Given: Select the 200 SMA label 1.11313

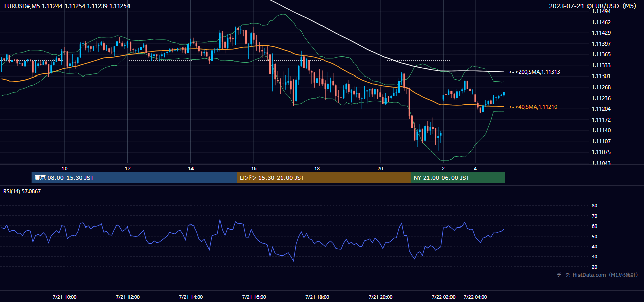Looking at the screenshot, I should click(534, 72).
